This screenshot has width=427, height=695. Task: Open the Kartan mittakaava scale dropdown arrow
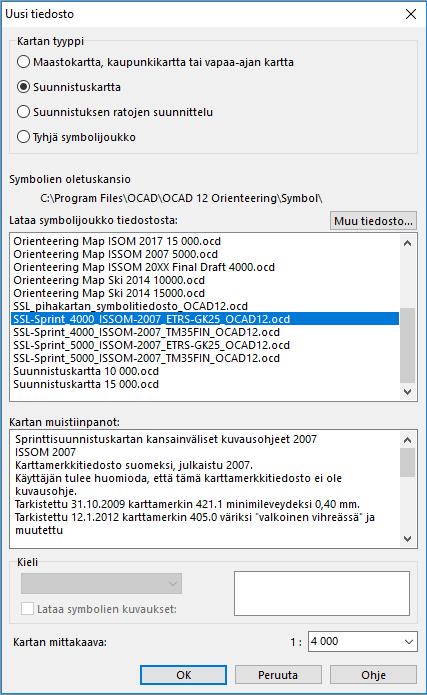pyautogui.click(x=408, y=641)
